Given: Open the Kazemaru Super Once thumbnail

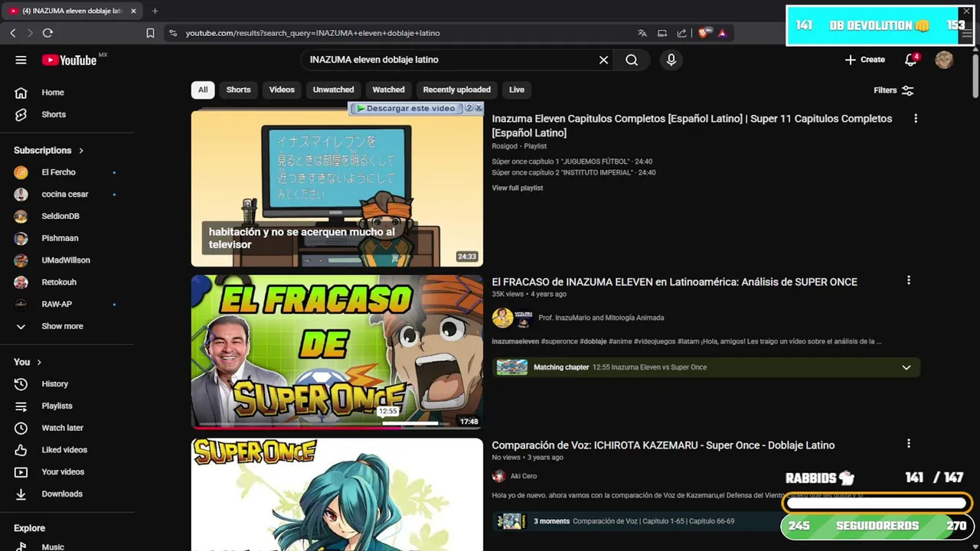Looking at the screenshot, I should pyautogui.click(x=337, y=494).
